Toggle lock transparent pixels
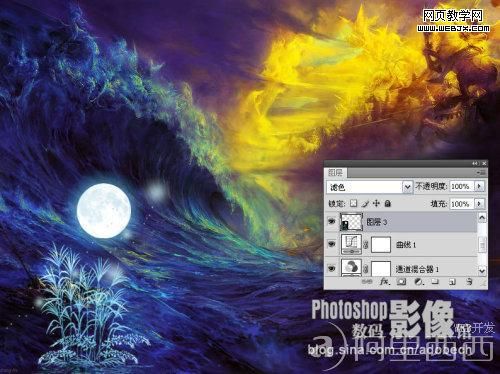Screen dimensions: 500x374 (x=354, y=203)
